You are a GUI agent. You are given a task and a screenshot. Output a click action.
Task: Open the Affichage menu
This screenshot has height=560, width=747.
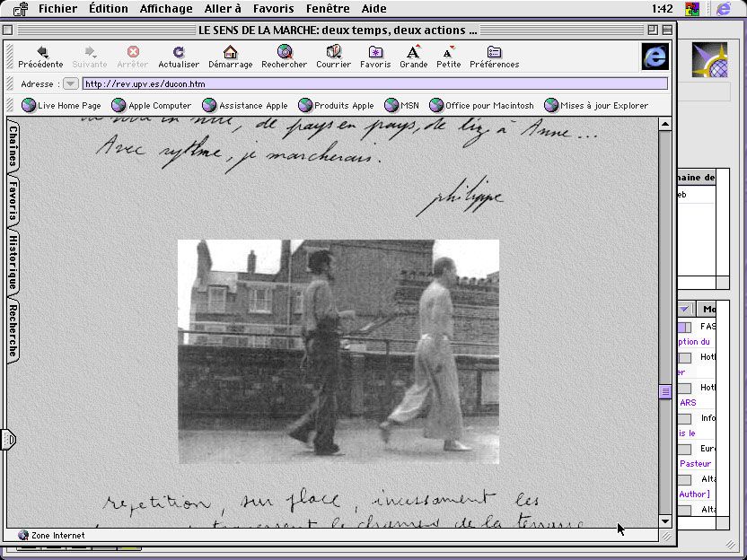[x=165, y=8]
